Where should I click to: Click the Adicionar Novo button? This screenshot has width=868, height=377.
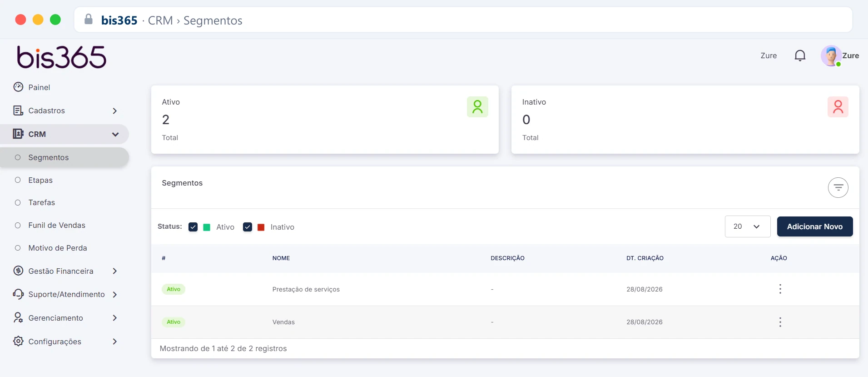pyautogui.click(x=815, y=226)
